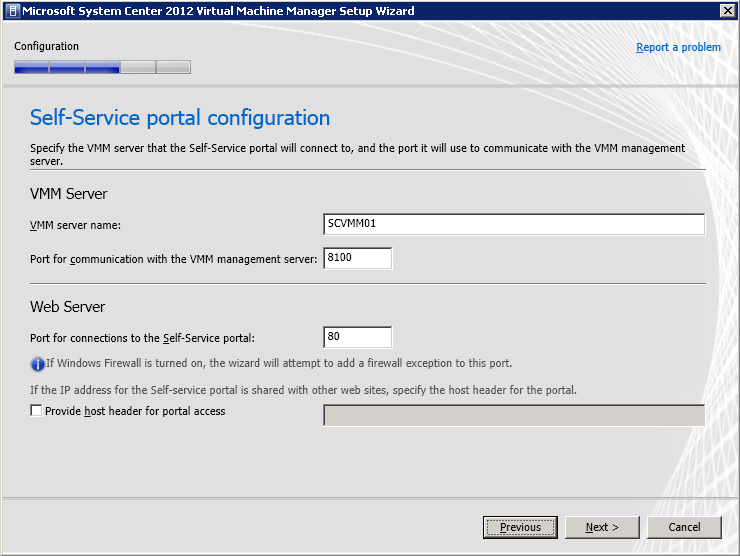Enable Provide host header for portal access
This screenshot has height=556, width=740.
click(x=37, y=411)
